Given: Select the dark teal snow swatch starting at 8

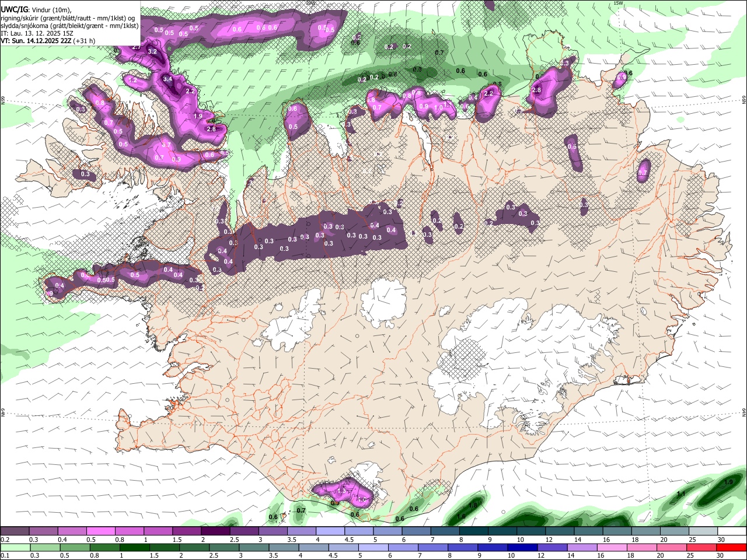Looking at the screenshot, I should tap(473, 531).
